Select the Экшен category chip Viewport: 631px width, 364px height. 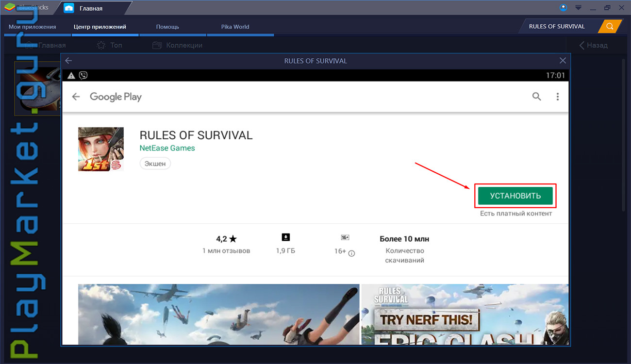(x=155, y=164)
